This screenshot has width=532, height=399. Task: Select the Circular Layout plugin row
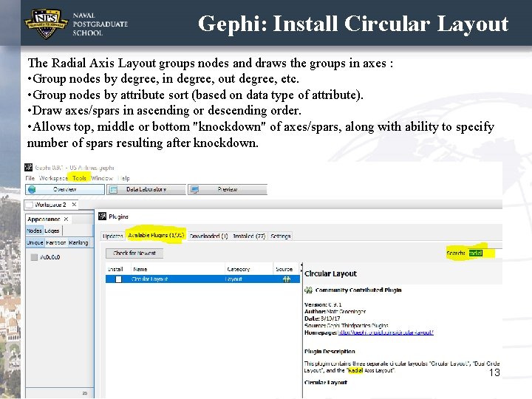point(202,279)
